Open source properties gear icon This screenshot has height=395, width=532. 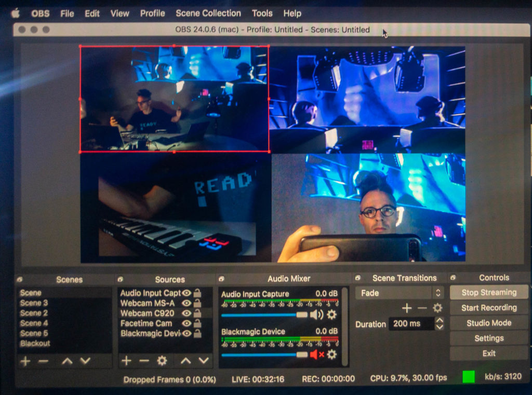(162, 360)
